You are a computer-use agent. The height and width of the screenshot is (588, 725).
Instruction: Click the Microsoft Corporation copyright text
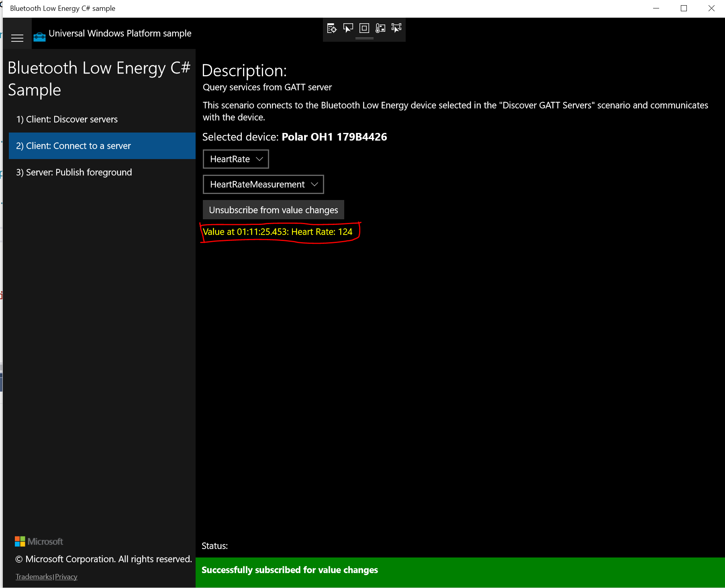click(x=104, y=559)
